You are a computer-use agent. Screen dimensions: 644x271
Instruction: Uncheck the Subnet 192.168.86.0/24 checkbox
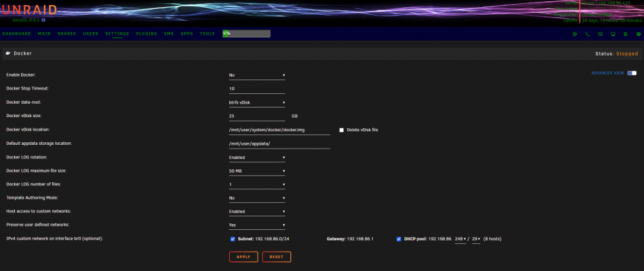232,239
